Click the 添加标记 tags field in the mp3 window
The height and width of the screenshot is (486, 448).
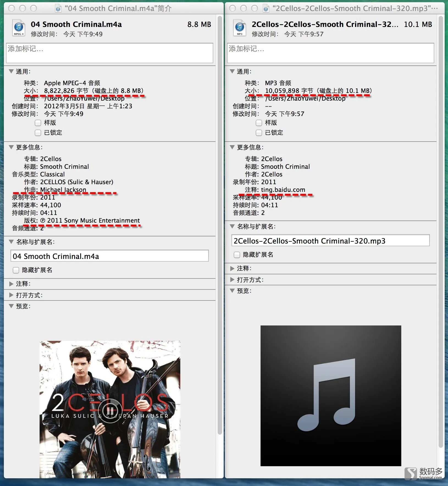331,53
